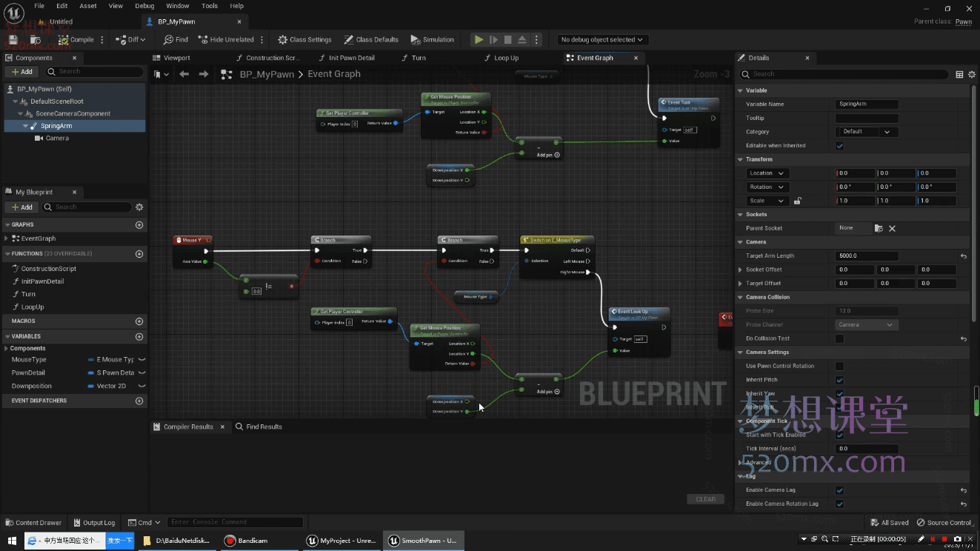Enable the Do Collision Test checkbox

click(x=839, y=338)
